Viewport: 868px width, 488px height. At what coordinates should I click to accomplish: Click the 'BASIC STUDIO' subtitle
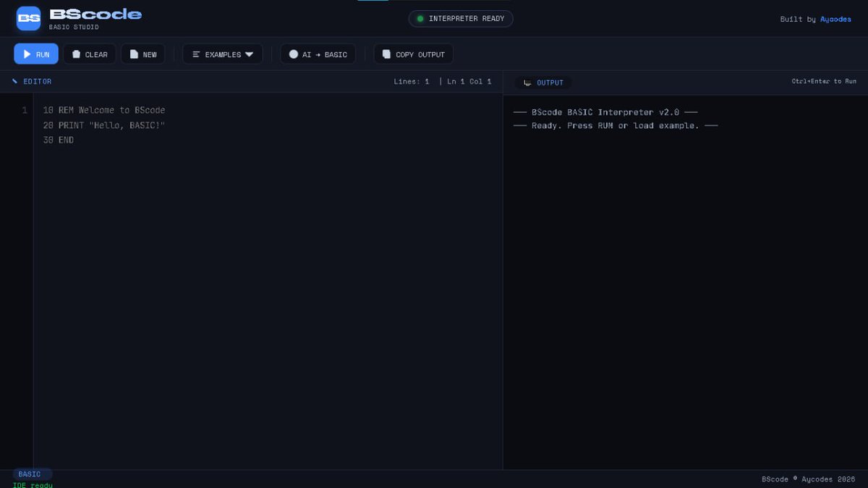pos(74,28)
